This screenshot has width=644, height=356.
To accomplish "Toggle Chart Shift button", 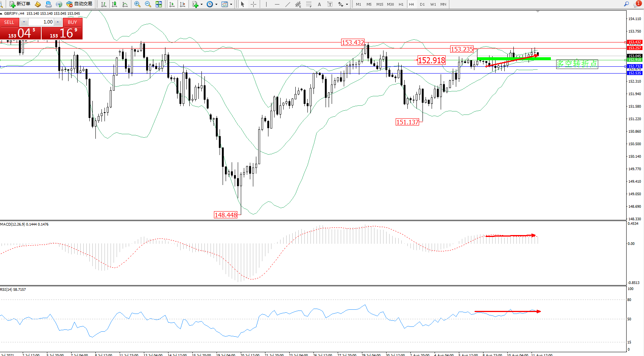I will point(182,4).
